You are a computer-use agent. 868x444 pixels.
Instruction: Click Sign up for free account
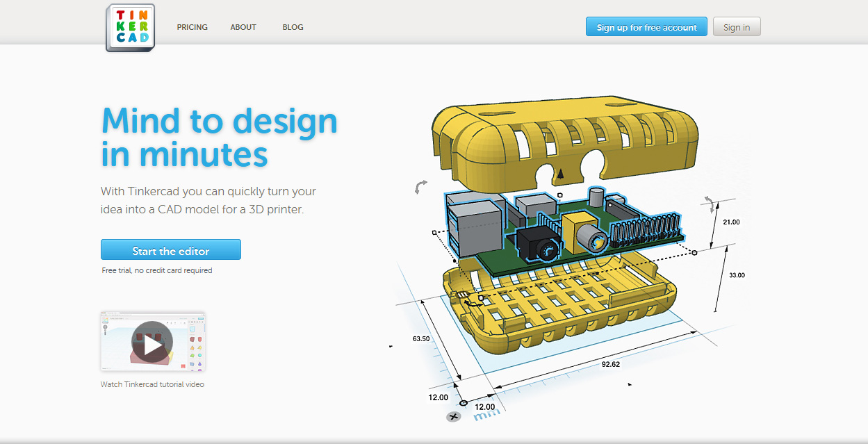pyautogui.click(x=646, y=27)
